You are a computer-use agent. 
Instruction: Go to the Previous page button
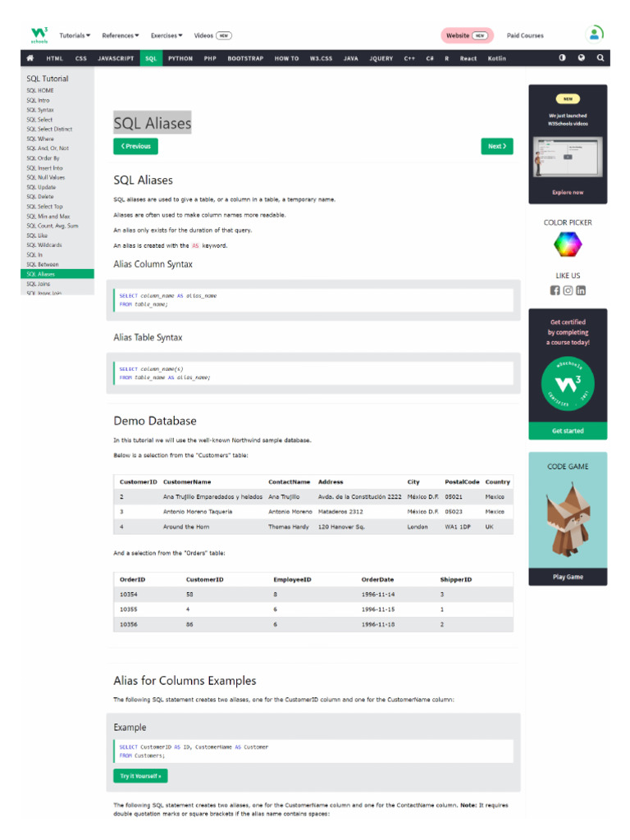point(135,146)
